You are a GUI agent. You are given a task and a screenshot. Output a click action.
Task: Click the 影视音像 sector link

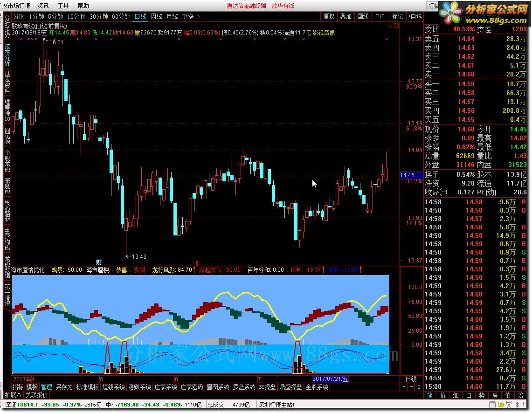click(x=324, y=33)
